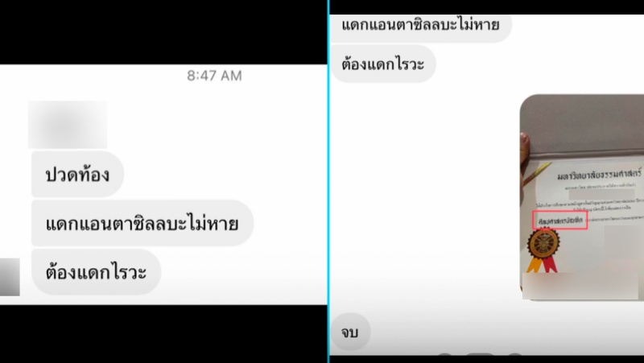The width and height of the screenshot is (644, 363).
Task: Select ต้องแดกไรวะ bubble beside the blurred avatar
Action: [96, 271]
